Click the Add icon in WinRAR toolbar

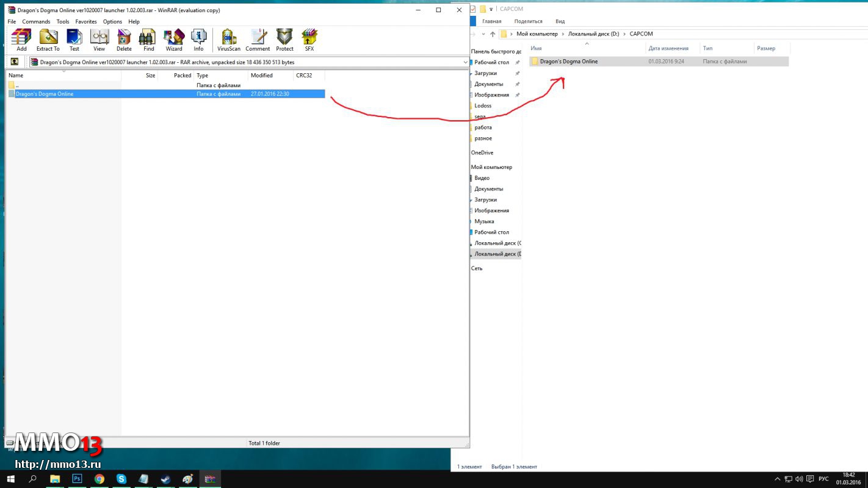coord(21,40)
